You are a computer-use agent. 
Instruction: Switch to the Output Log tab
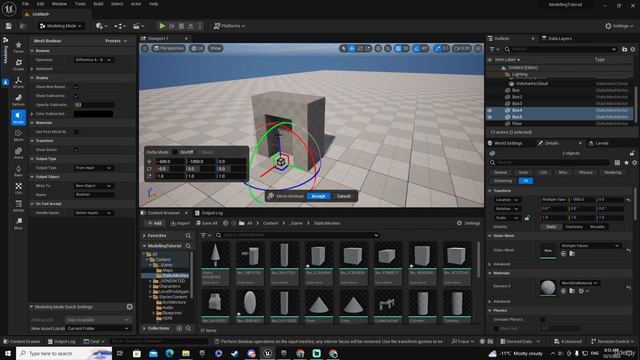[209, 213]
